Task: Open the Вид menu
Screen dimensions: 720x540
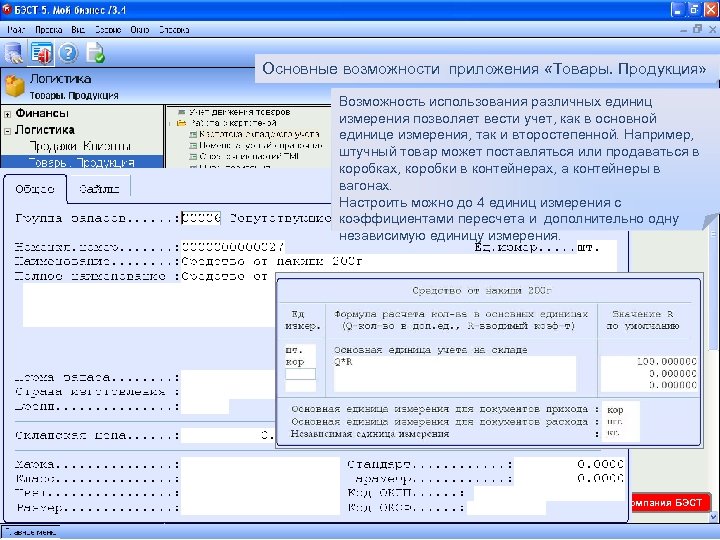Action: [78, 30]
